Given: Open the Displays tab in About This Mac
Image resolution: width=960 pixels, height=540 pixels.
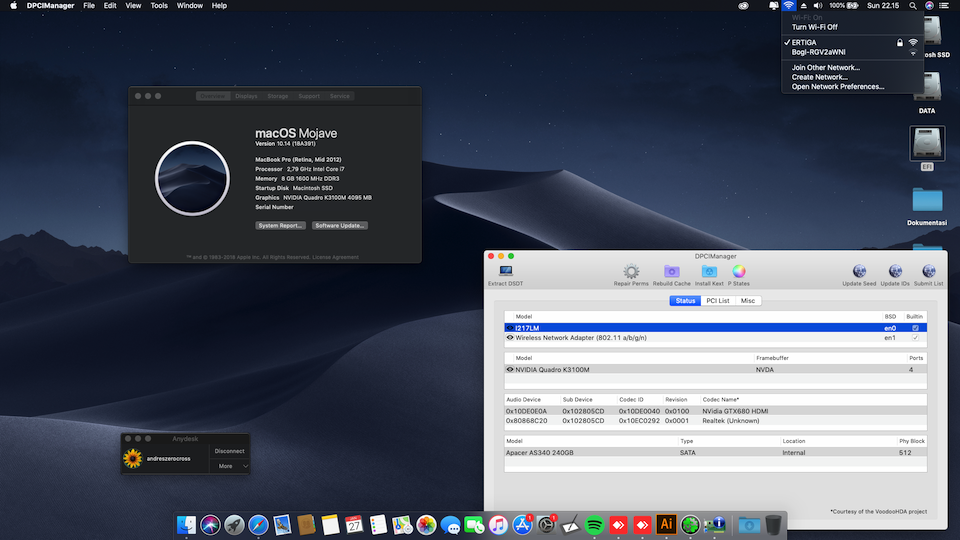Looking at the screenshot, I should (246, 96).
